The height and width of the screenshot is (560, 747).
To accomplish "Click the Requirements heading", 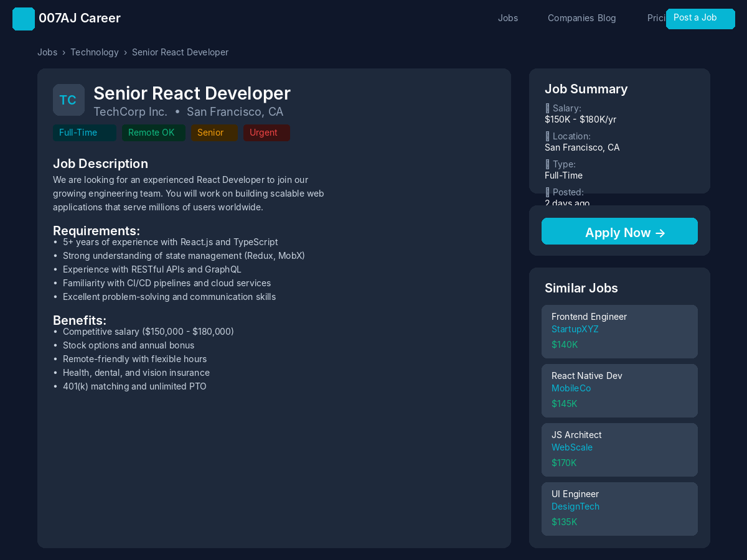I will point(96,231).
